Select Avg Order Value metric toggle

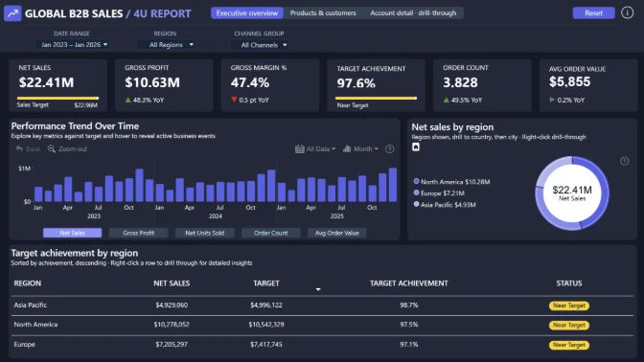pos(336,233)
